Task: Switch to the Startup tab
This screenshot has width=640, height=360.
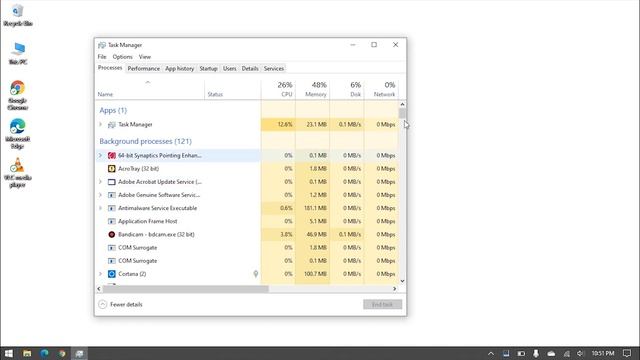Action: (208, 69)
